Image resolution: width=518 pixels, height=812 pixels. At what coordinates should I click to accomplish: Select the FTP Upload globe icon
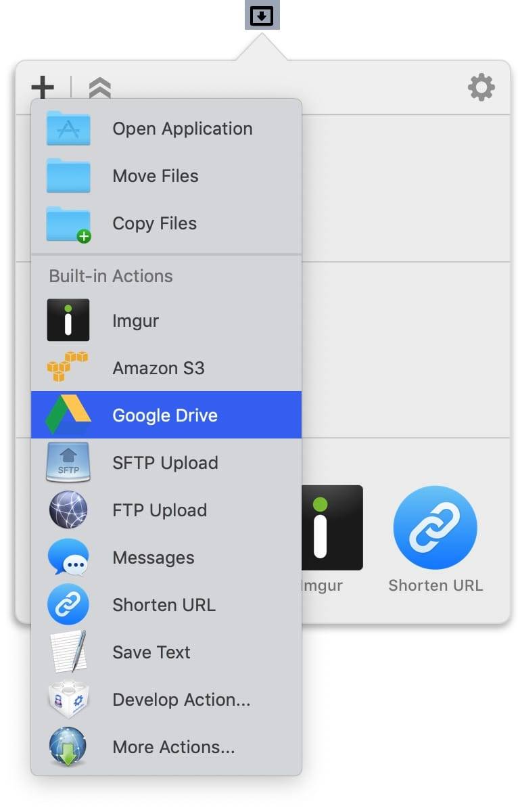click(68, 510)
